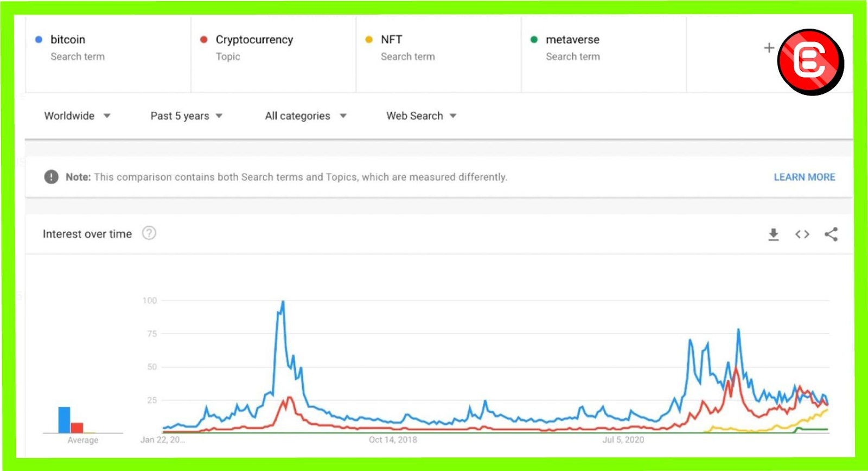Screen dimensions: 868x471
Task: Select the Cryptocurrency topic card
Action: (274, 49)
